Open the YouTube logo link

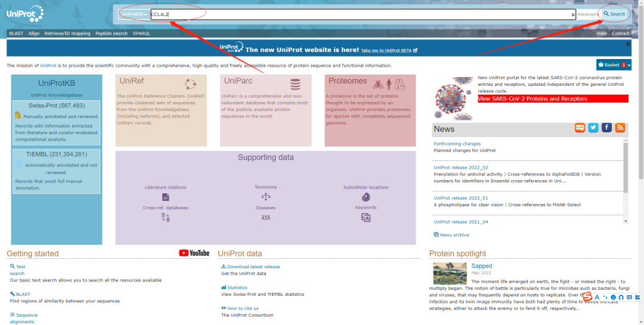tap(194, 253)
